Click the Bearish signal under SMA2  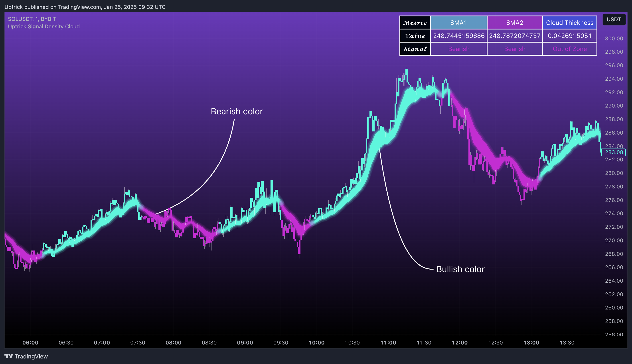point(515,49)
